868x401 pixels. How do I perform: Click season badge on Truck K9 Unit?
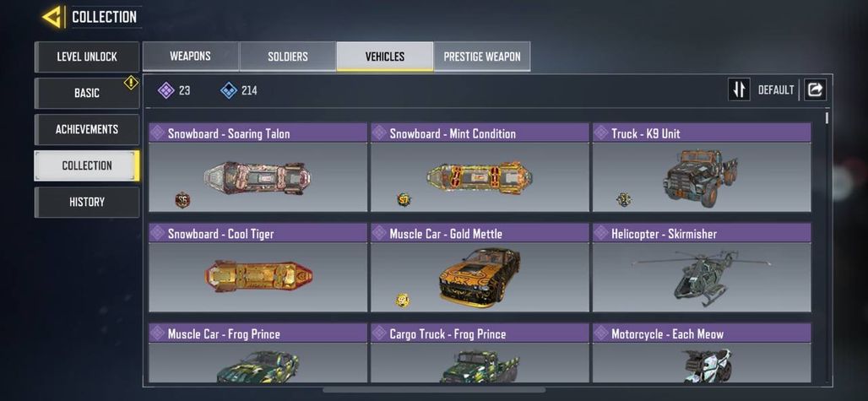pyautogui.click(x=624, y=200)
